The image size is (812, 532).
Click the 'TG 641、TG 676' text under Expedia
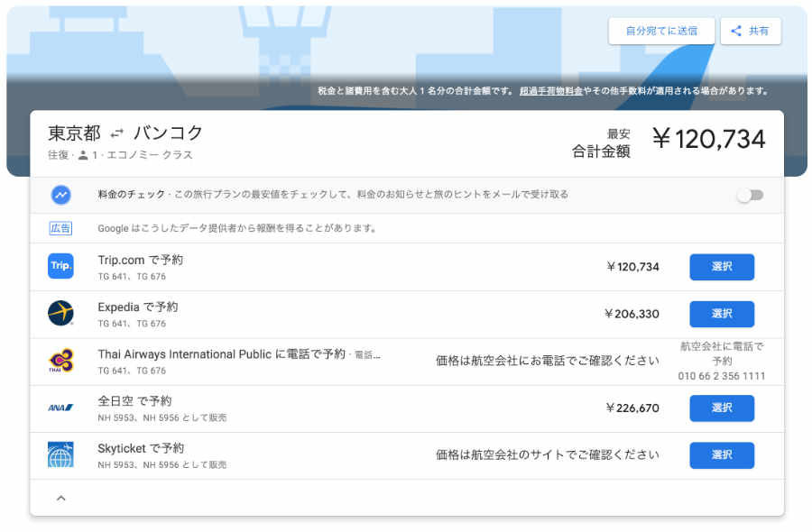click(132, 324)
